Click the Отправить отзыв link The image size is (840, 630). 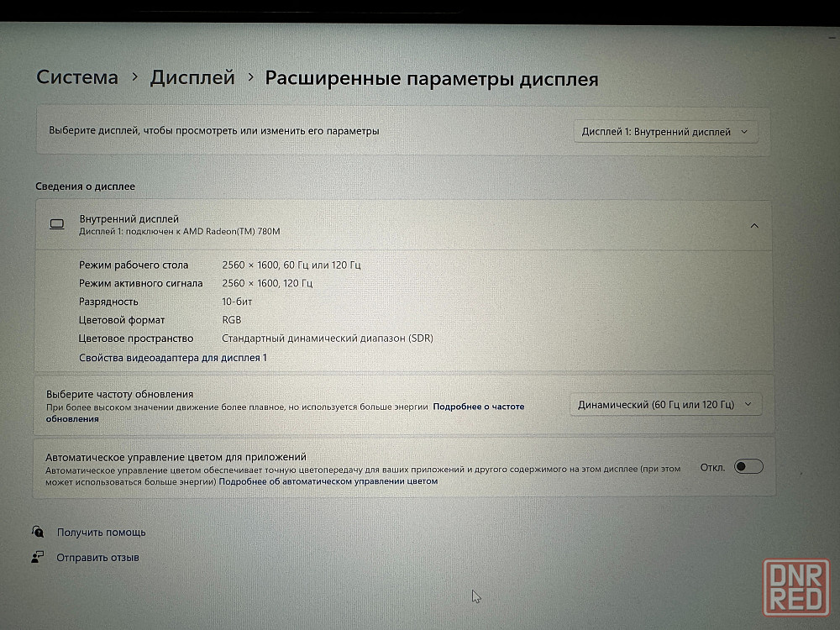point(97,557)
